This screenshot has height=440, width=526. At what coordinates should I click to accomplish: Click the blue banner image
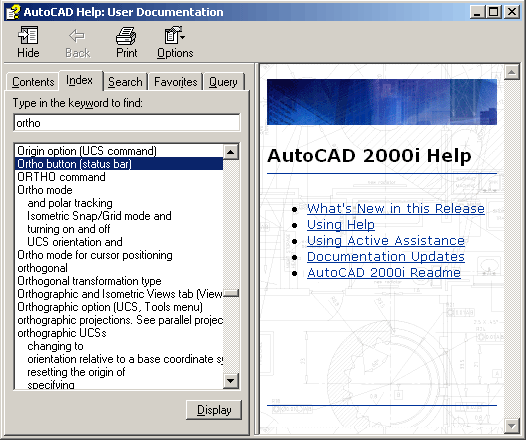pos(382,102)
